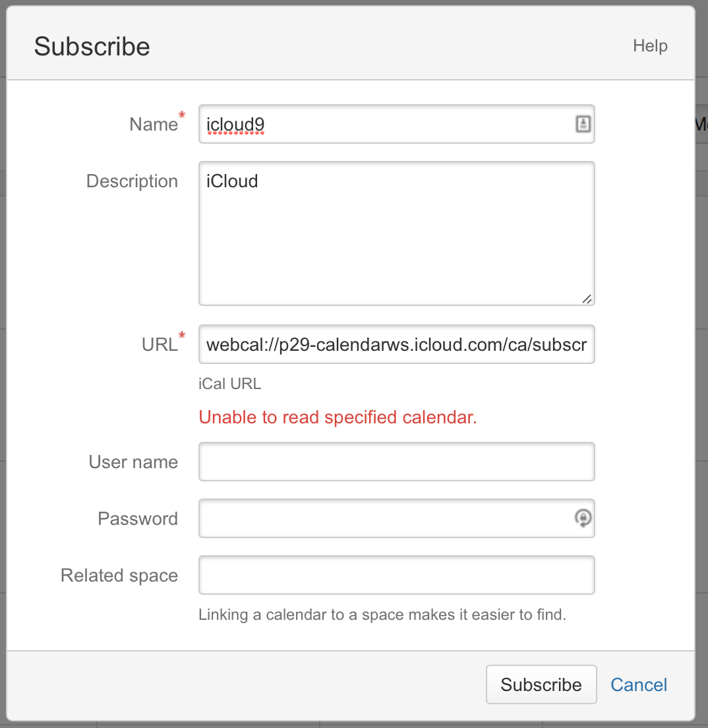This screenshot has width=708, height=728.
Task: Click the contact autofill icon in Name field
Action: pyautogui.click(x=583, y=124)
